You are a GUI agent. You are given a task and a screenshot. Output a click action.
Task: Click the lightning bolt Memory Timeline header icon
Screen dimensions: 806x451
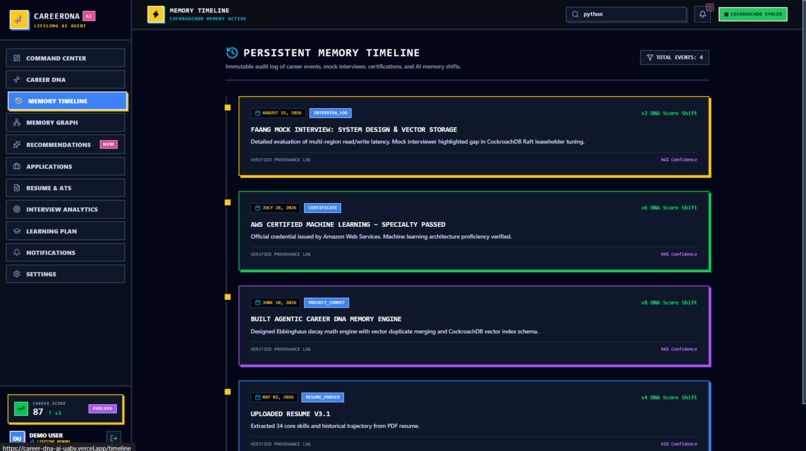coord(156,14)
